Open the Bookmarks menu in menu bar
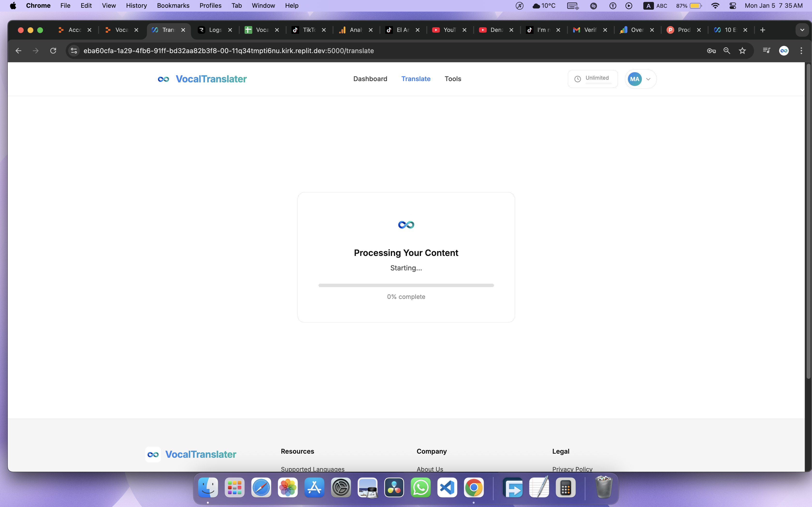The height and width of the screenshot is (507, 812). point(173,6)
